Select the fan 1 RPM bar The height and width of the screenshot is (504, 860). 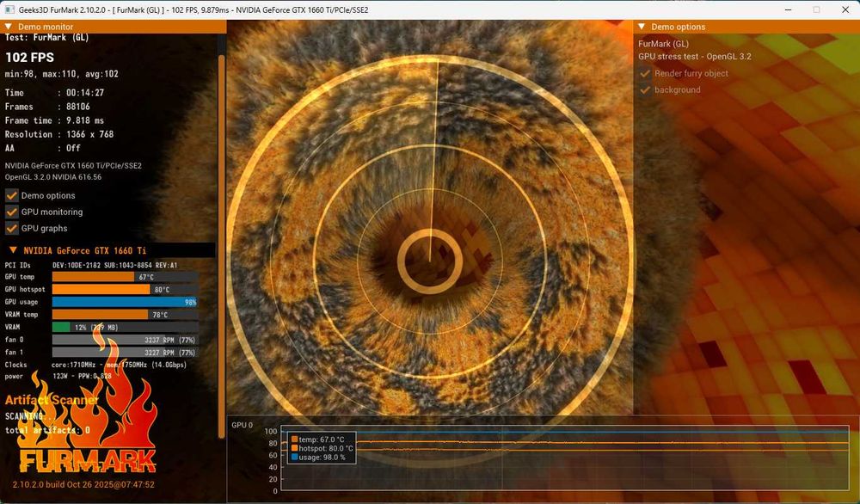[x=125, y=353]
